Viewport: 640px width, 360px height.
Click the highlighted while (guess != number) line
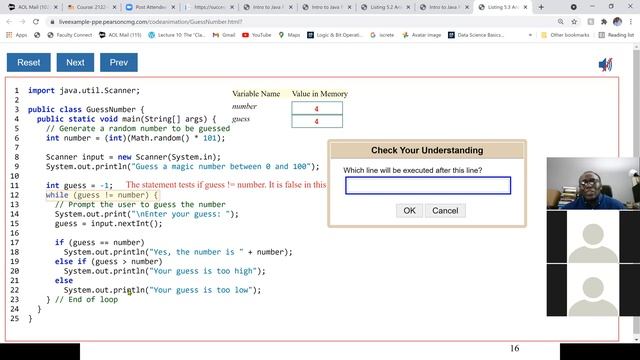click(x=102, y=195)
